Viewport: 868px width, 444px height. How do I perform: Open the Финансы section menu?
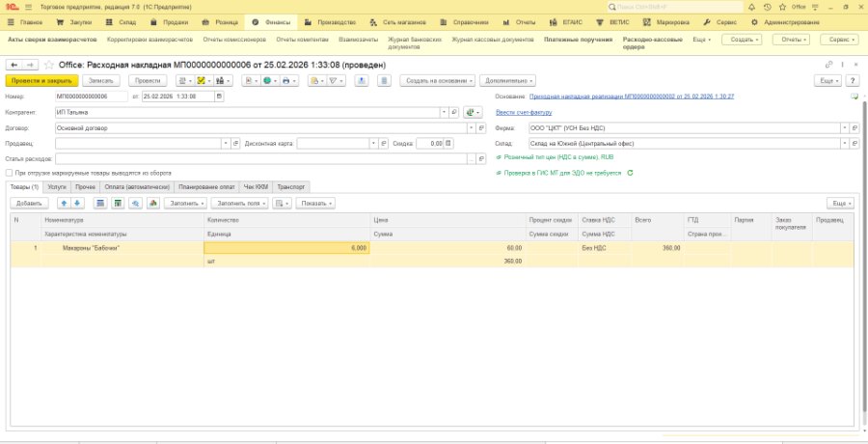point(271,23)
